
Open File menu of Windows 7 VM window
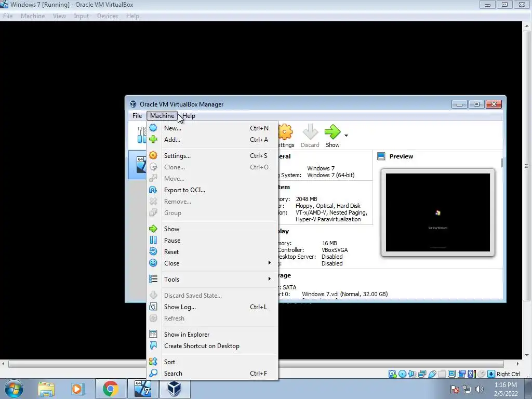[x=8, y=16]
